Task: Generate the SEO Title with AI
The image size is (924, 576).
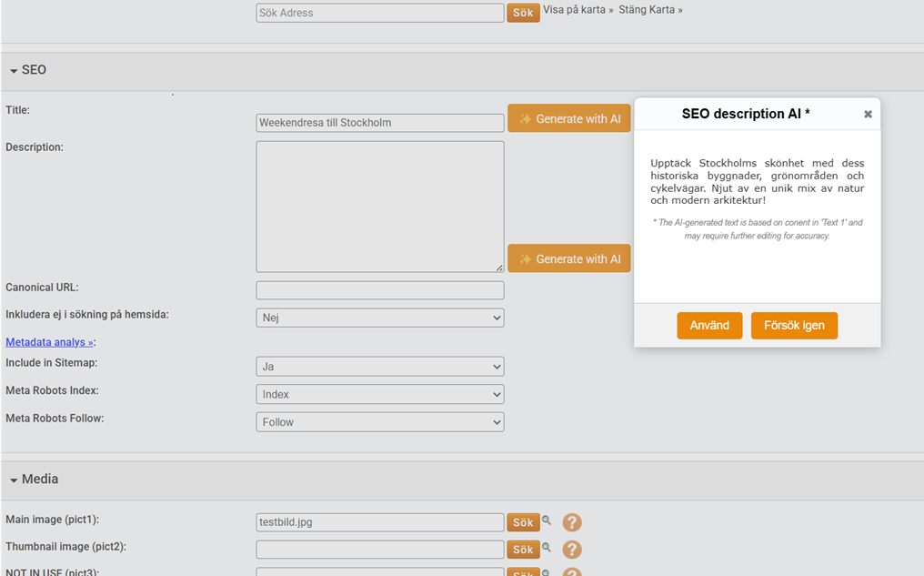Action: point(569,118)
